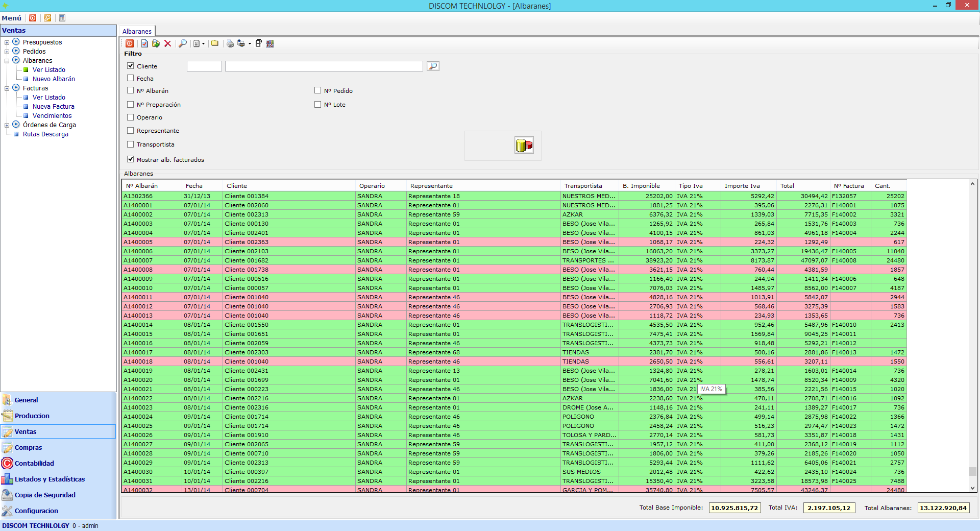Screen dimensions: 980x531
Task: Click the Nuevo Albarán link
Action: coord(54,79)
